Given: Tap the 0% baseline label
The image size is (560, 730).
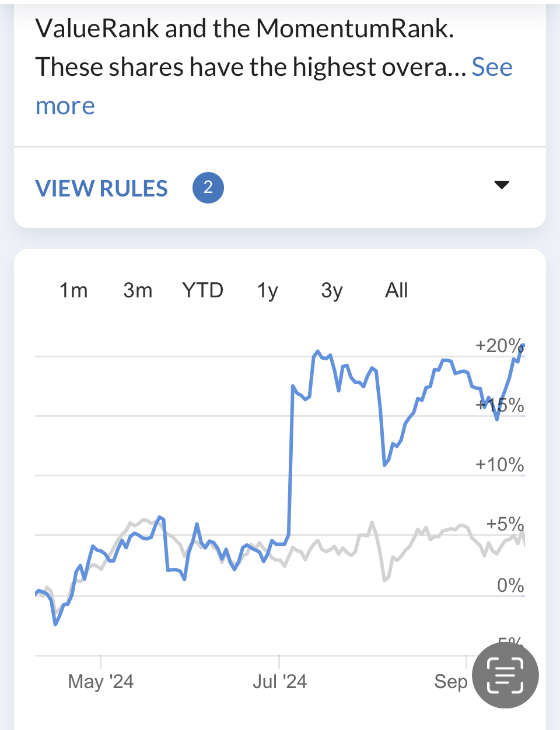Looking at the screenshot, I should [510, 585].
